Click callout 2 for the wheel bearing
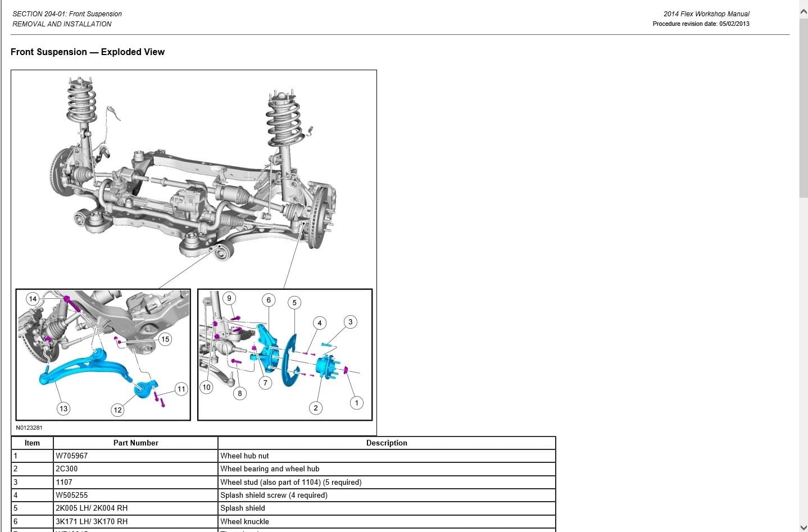Screen dimensions: 808x532 point(316,408)
